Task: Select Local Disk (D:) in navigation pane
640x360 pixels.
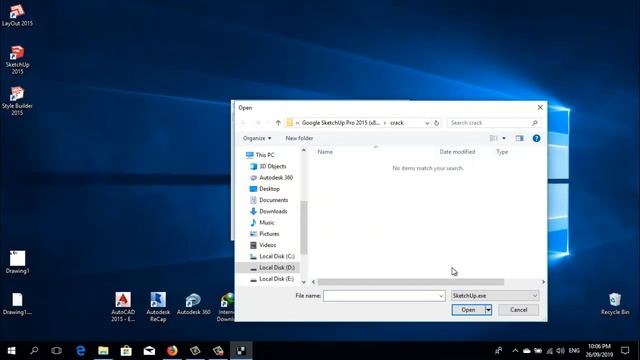Action: pyautogui.click(x=277, y=267)
